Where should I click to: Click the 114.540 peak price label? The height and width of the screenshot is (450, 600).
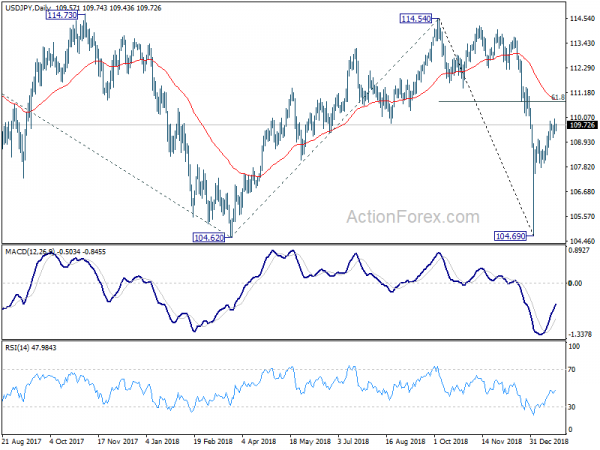416,18
